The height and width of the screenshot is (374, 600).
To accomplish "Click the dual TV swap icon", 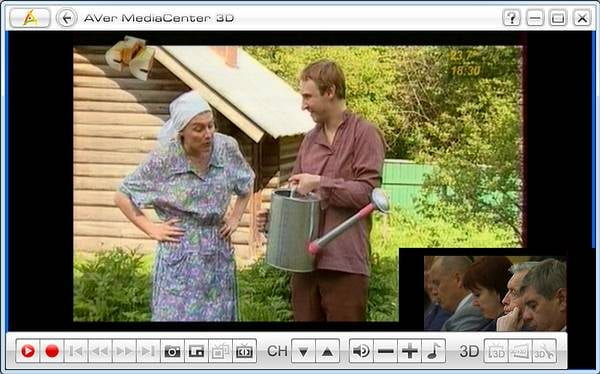I will coord(221,351).
